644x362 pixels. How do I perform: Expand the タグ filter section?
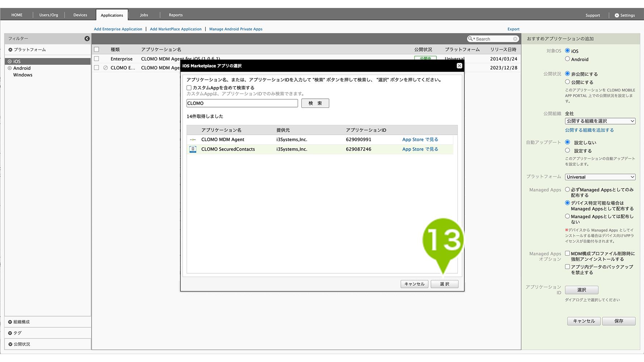click(x=10, y=333)
